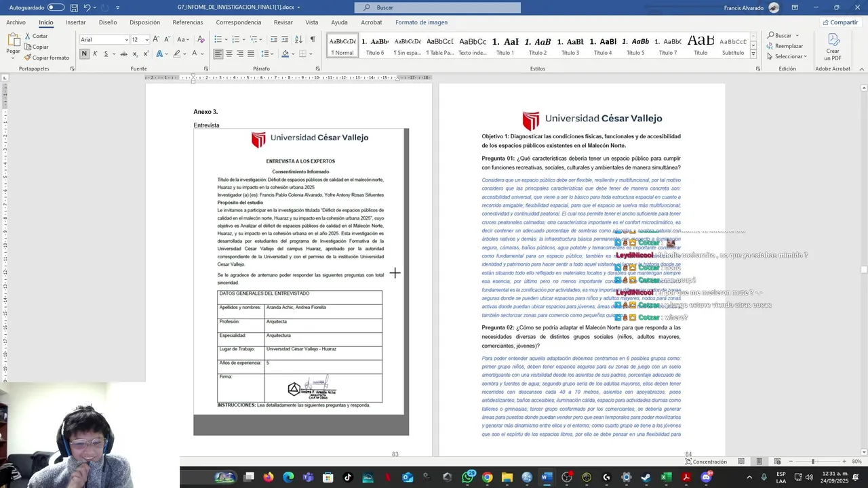Switch to read mode view icon
Viewport: 868px width, 488px height.
pos(741,462)
